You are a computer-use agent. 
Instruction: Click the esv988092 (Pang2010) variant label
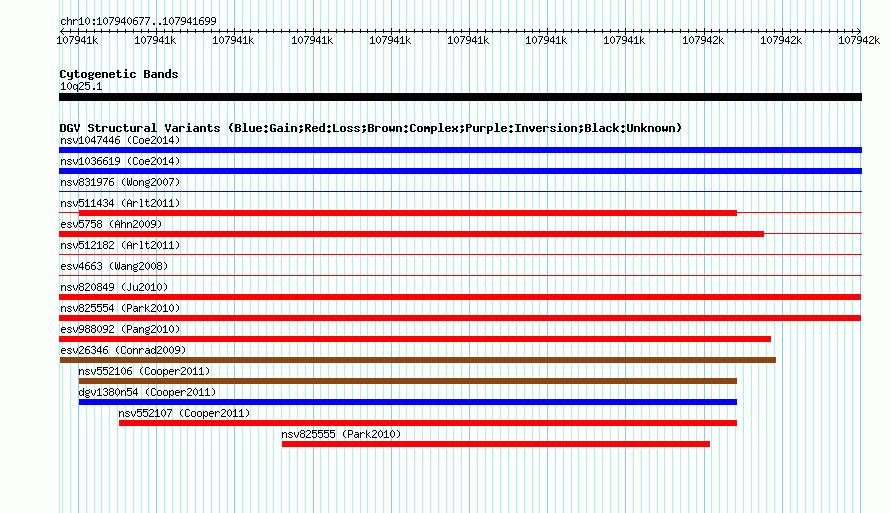pos(120,329)
